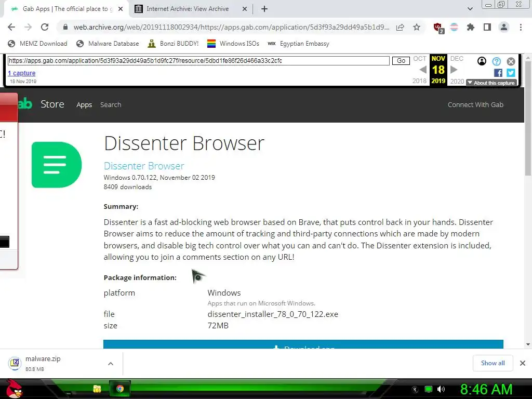Close the Internet Archive tab

tap(245, 9)
